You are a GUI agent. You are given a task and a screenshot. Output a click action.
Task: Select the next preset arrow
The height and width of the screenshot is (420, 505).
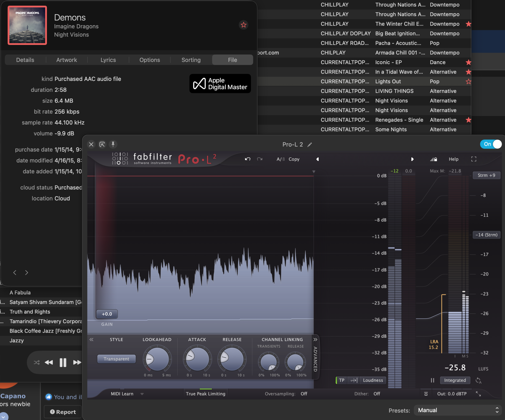click(x=412, y=159)
